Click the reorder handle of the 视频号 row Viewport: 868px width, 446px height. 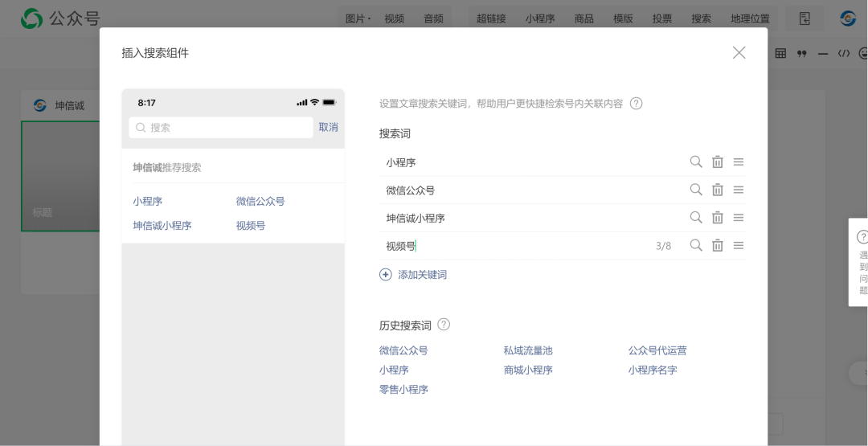tap(739, 245)
